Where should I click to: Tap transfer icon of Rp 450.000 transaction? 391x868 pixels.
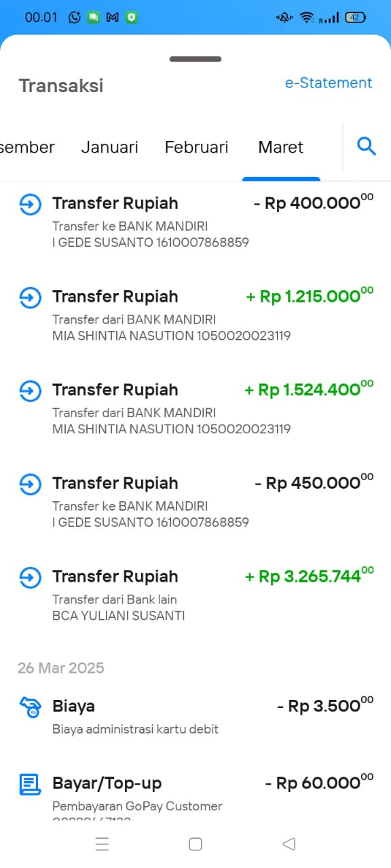click(30, 484)
